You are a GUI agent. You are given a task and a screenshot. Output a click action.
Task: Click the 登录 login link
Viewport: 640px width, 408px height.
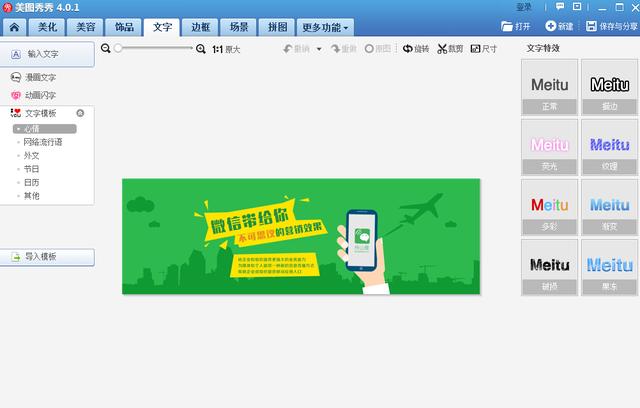pos(524,7)
